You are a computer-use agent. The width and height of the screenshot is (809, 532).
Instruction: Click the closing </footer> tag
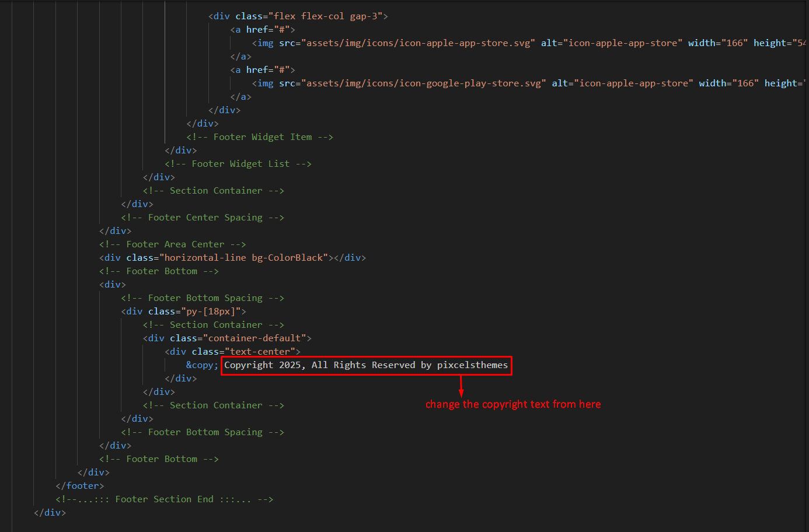tap(80, 485)
